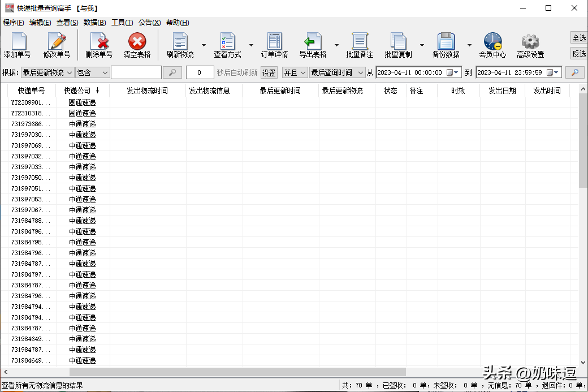Click the 修改单号 pencil icon
Screen dimensions: 588x392
tap(57, 42)
